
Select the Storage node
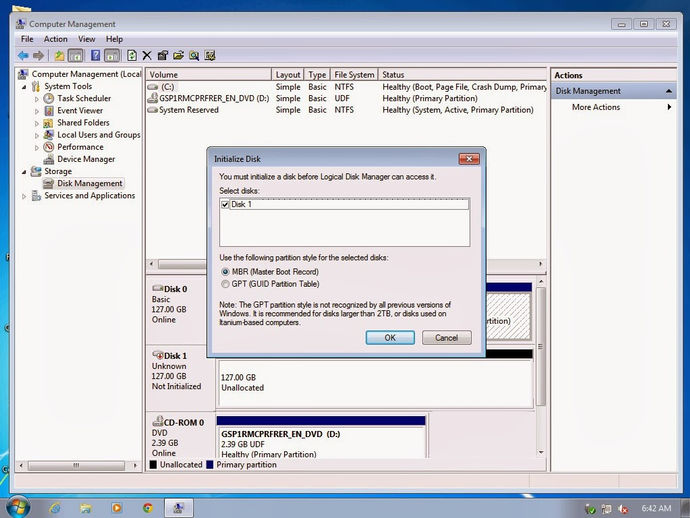[x=58, y=171]
